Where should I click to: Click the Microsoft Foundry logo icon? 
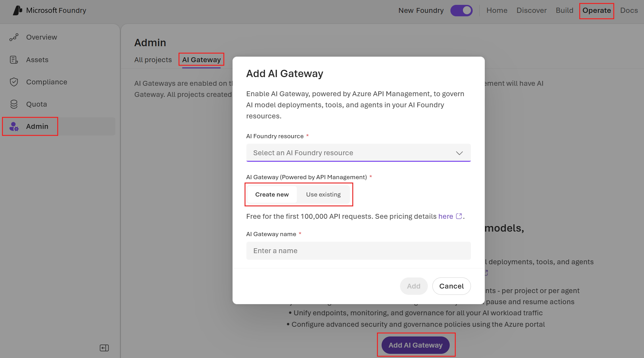(18, 10)
